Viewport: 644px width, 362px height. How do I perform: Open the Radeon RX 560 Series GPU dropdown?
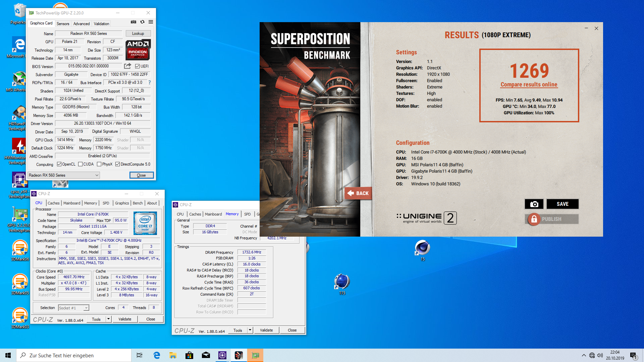click(64, 175)
